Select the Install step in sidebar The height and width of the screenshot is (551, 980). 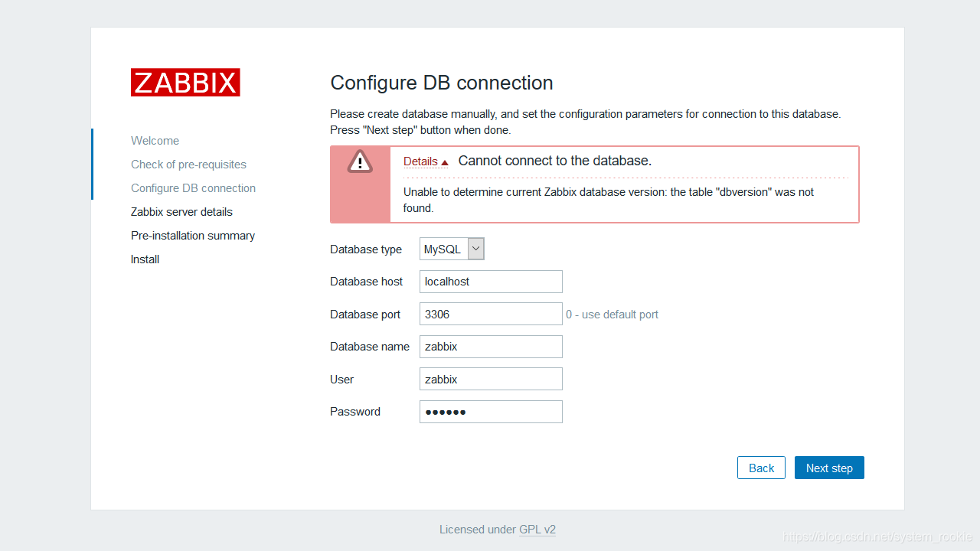pos(145,259)
